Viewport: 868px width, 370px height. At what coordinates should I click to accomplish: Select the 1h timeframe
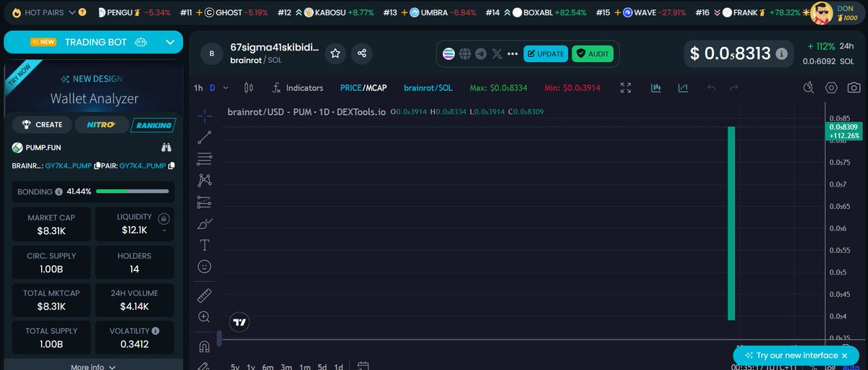point(198,87)
